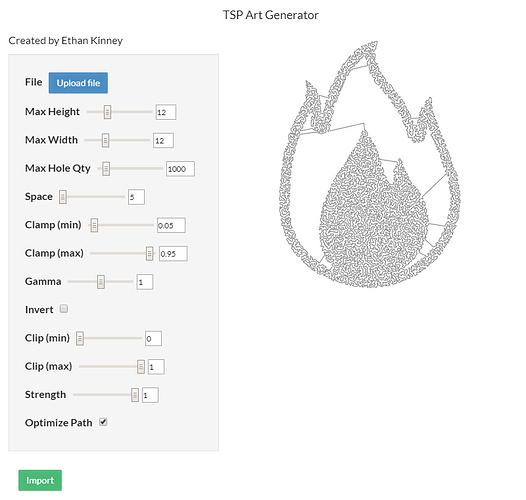Toggle the Invert checkbox
The height and width of the screenshot is (500, 526).
[64, 308]
